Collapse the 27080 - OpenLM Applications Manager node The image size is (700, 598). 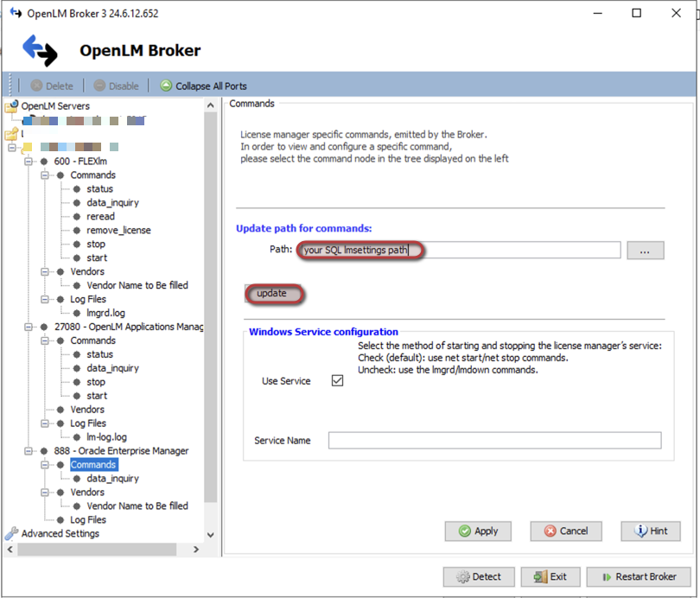coord(29,327)
